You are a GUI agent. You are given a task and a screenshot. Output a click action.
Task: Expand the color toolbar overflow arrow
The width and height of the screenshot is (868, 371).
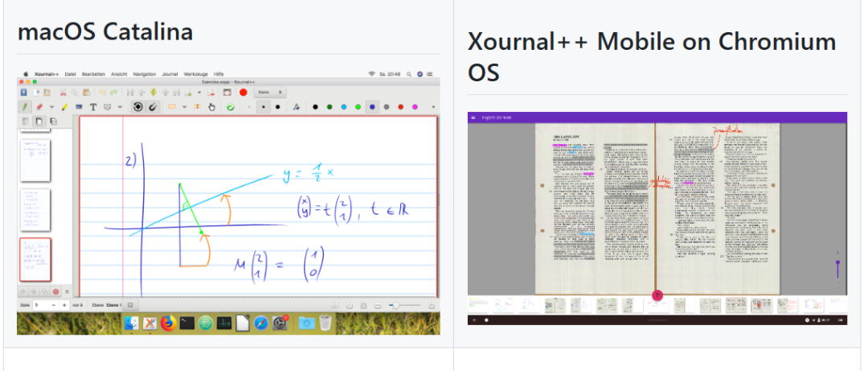tap(433, 106)
